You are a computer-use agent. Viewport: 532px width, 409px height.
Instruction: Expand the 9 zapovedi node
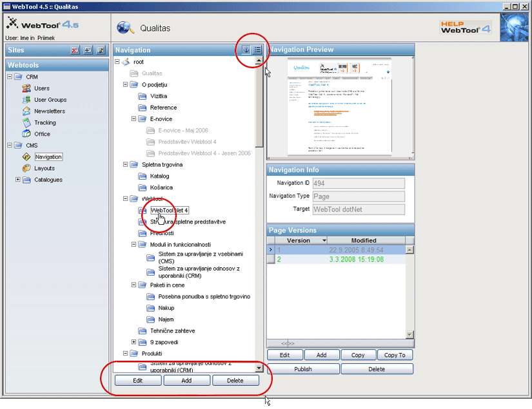(x=134, y=342)
